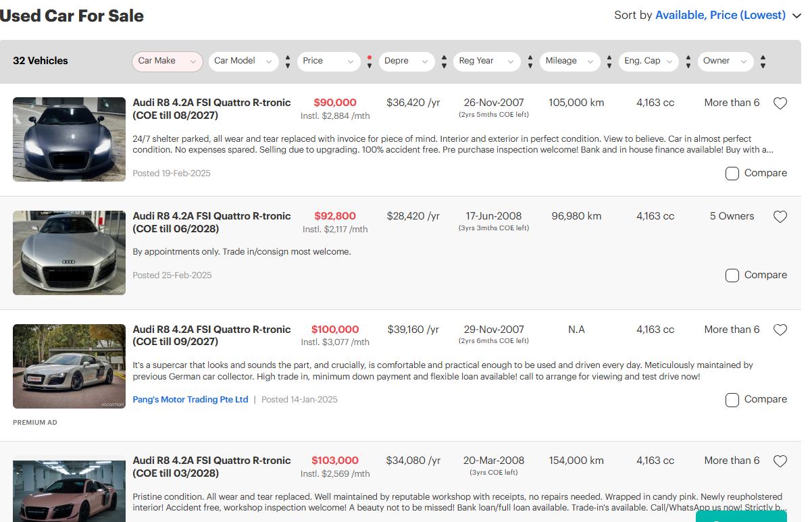Click the "96,980 km" mileage value

tap(576, 216)
